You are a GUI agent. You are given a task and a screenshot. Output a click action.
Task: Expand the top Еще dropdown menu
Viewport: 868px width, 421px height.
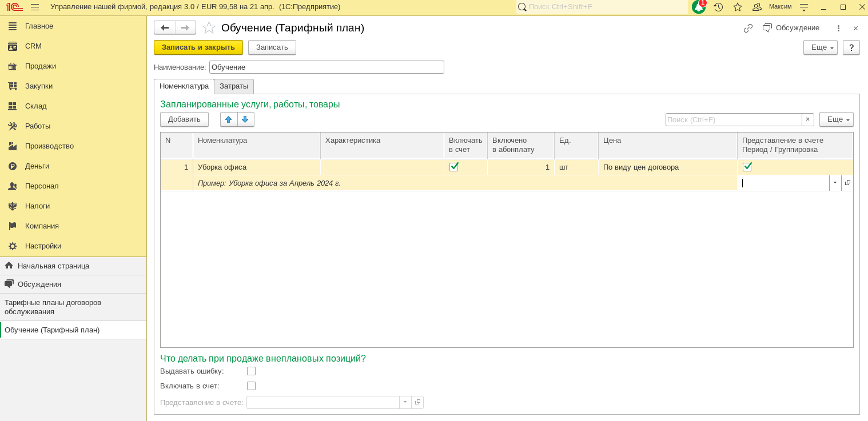pos(821,47)
